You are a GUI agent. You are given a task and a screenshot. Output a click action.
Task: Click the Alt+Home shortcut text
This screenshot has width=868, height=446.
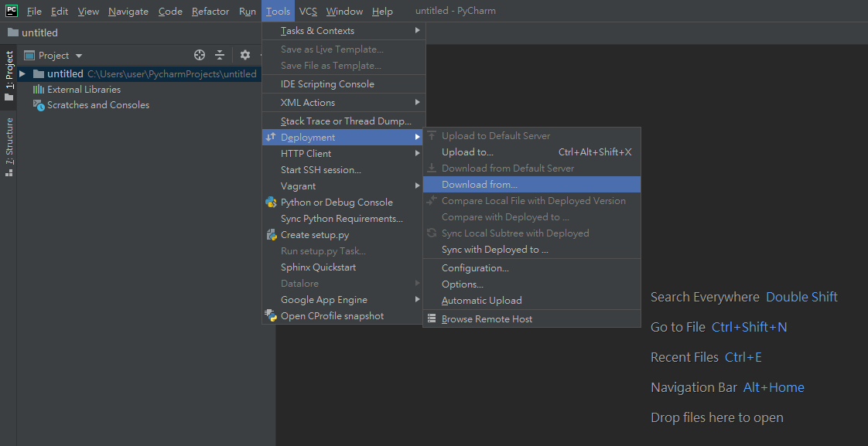(774, 387)
